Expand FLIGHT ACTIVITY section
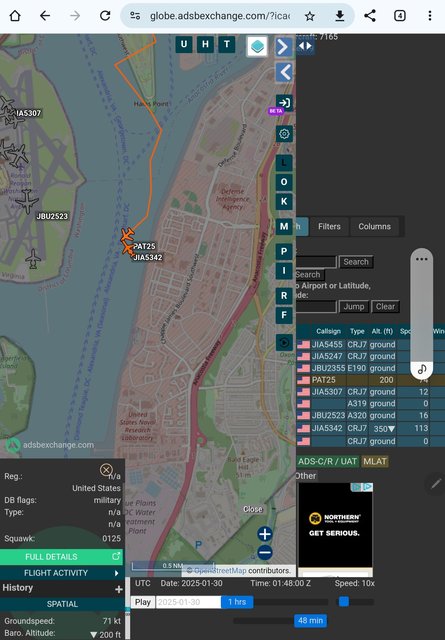Viewport: 445px width, 640px height. tap(62, 573)
